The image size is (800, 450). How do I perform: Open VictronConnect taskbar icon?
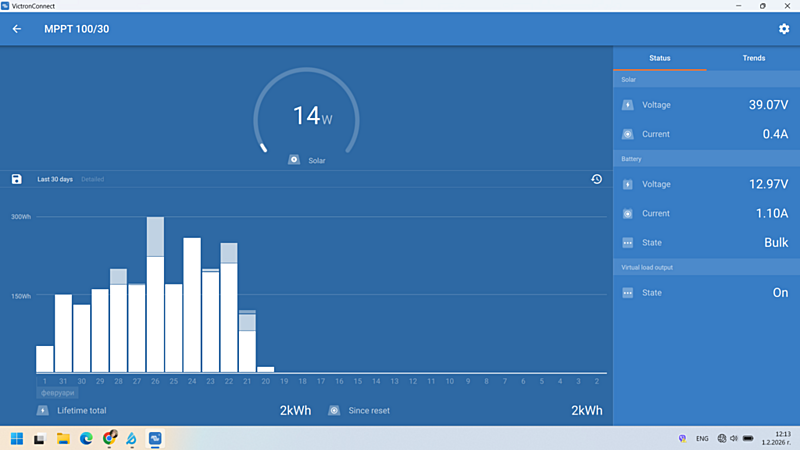[155, 439]
